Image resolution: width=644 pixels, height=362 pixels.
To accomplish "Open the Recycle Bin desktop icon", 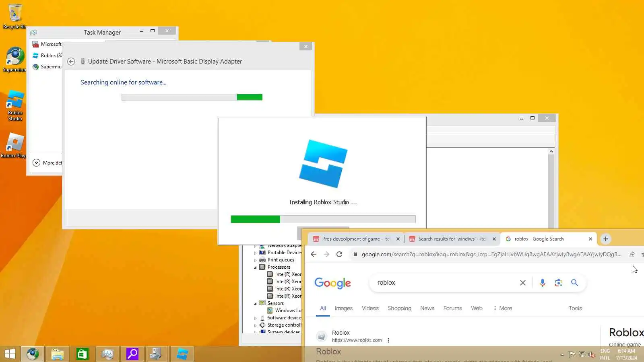I will point(14,16).
